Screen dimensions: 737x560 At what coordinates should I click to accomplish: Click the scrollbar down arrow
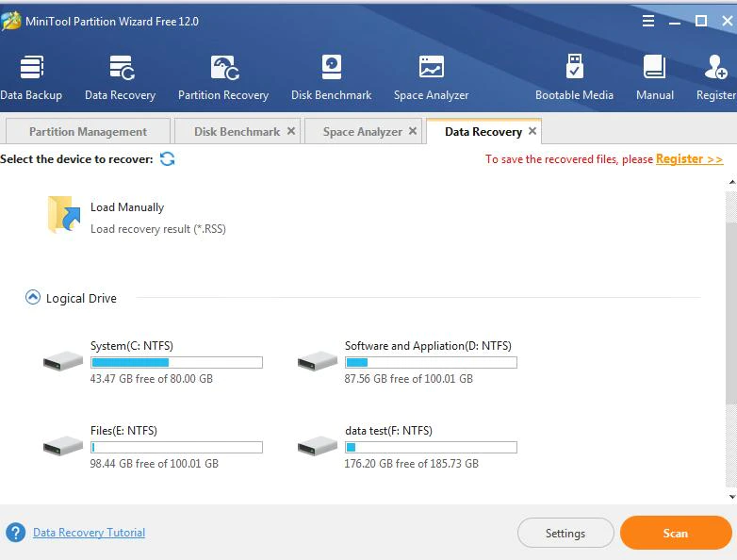coord(732,497)
